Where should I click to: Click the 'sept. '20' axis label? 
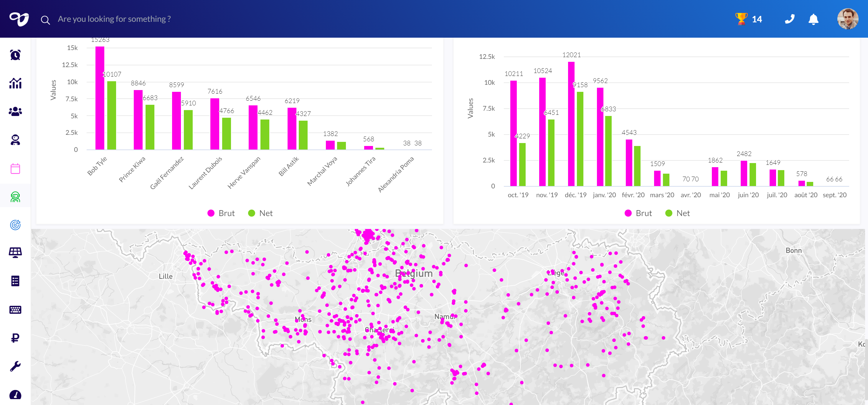click(834, 195)
